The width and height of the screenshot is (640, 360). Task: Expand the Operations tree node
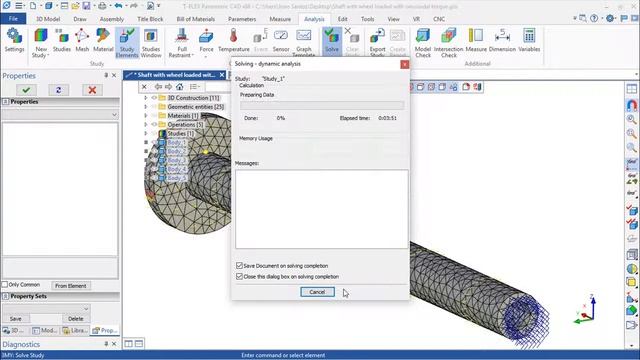click(146, 124)
